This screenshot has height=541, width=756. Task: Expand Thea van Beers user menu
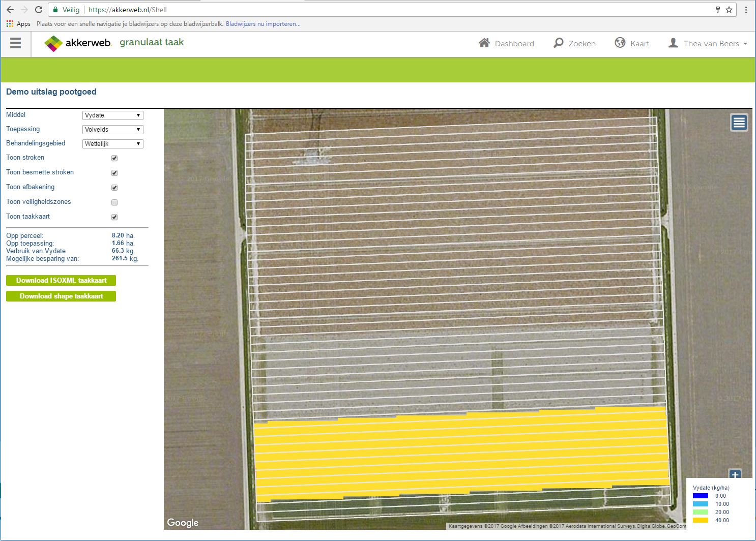[708, 43]
